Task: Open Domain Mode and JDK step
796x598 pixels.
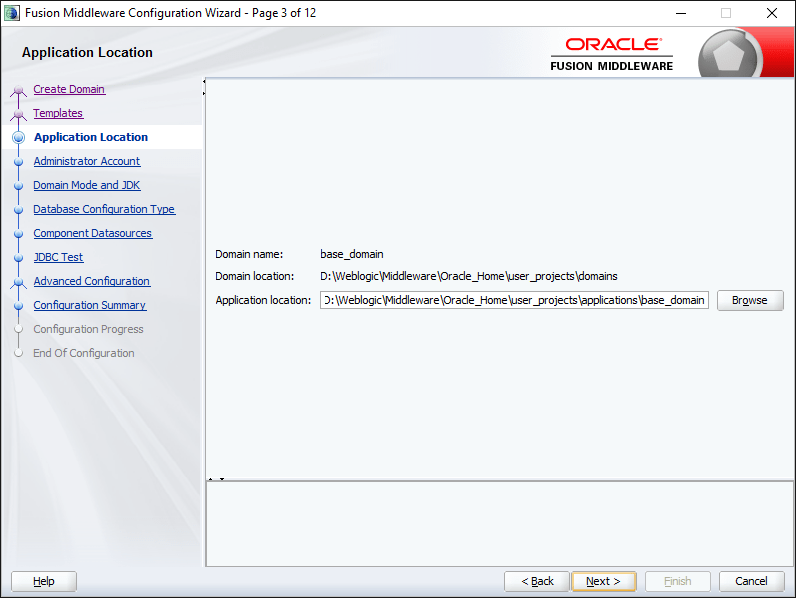Action: [87, 185]
